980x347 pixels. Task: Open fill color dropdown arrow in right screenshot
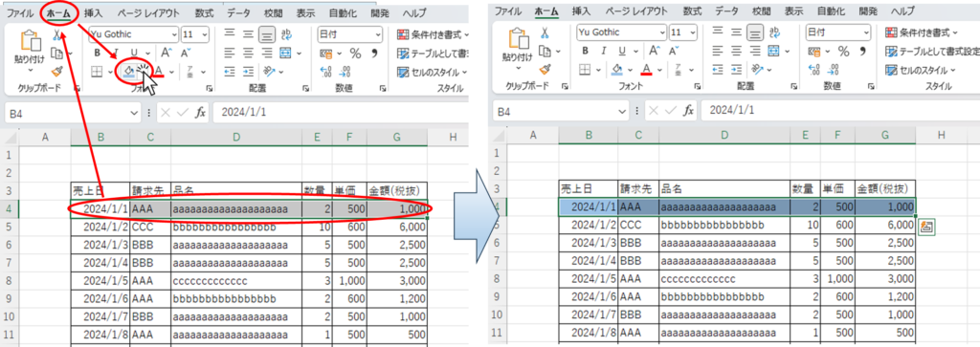coord(631,69)
